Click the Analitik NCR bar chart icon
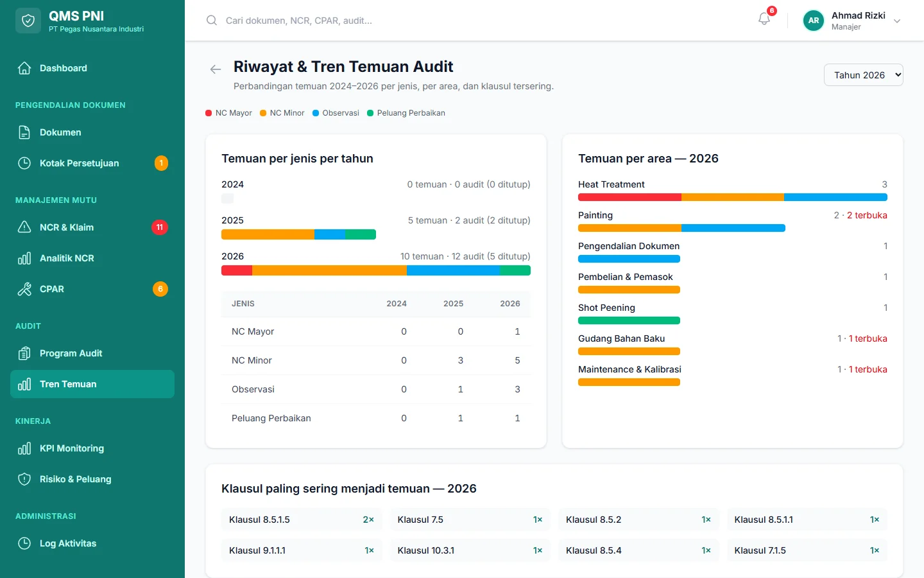The width and height of the screenshot is (924, 578). coord(24,258)
